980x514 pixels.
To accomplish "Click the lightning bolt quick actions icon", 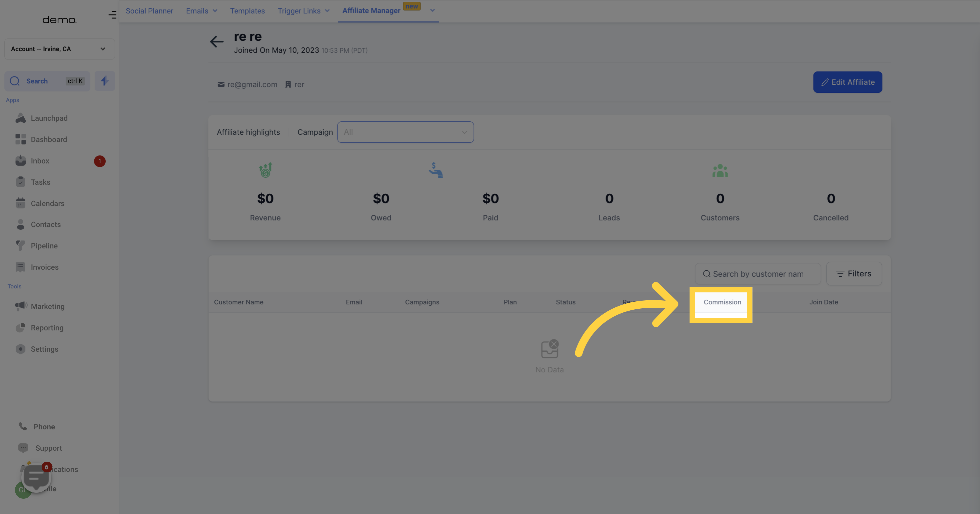I will tap(105, 81).
